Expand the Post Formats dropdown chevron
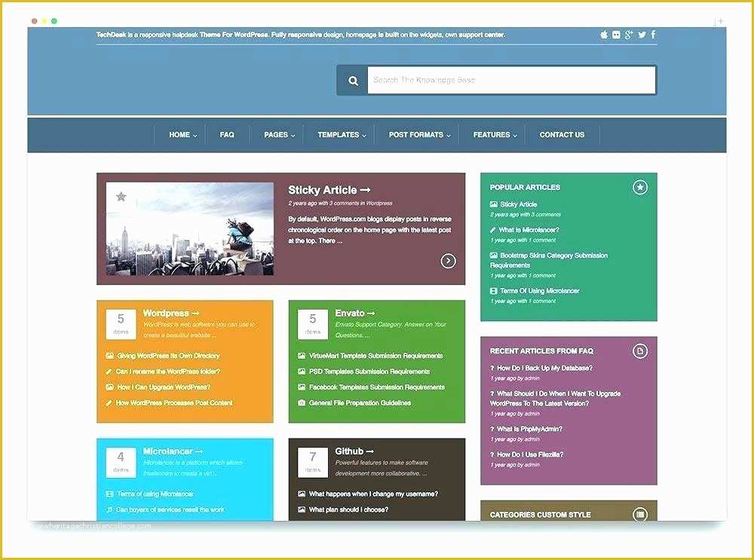The image size is (754, 560). [x=448, y=136]
